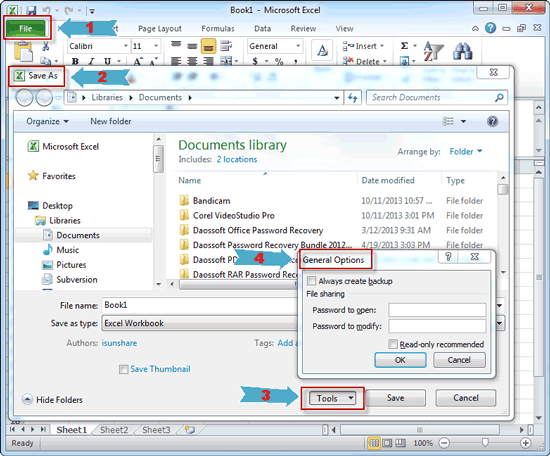Click the zoom slider handle
550x456 pixels.
(x=485, y=443)
